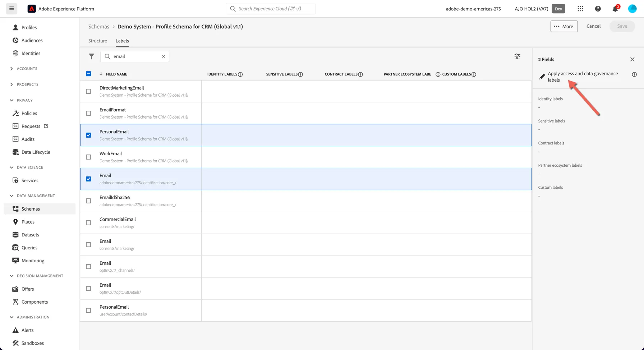This screenshot has height=350, width=644.
Task: Collapse the Data Science section
Action: pyautogui.click(x=11, y=167)
